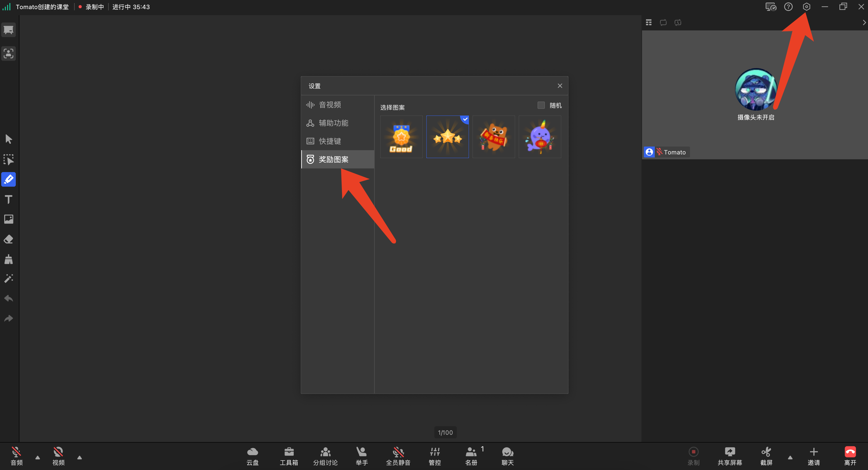The image size is (868, 470).
Task: Open the 音视频 settings tab
Action: [338, 105]
